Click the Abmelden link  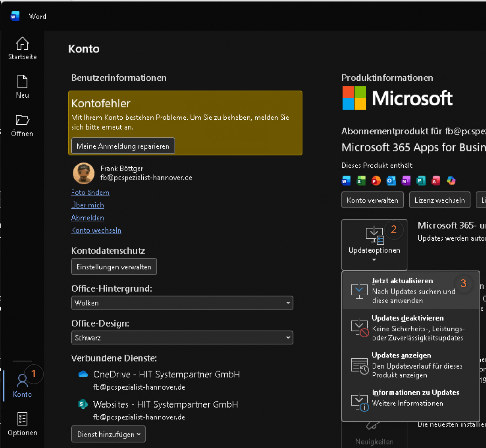pyautogui.click(x=87, y=218)
